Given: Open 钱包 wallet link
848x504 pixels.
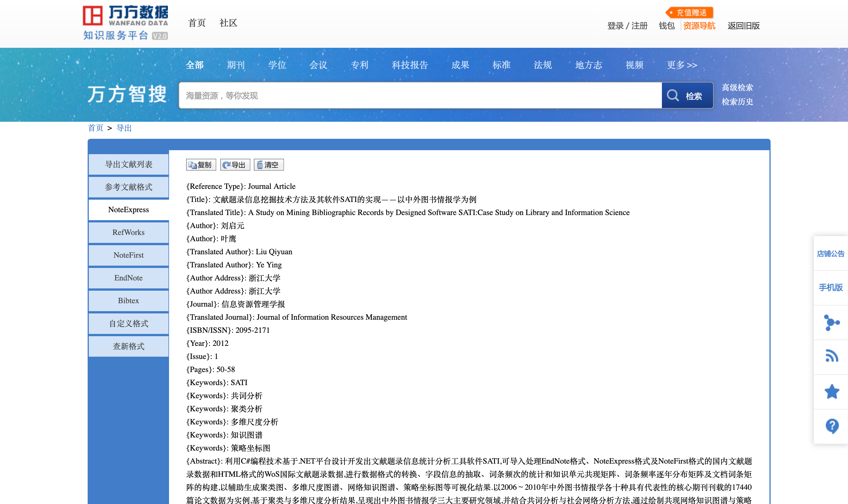Looking at the screenshot, I should 666,26.
